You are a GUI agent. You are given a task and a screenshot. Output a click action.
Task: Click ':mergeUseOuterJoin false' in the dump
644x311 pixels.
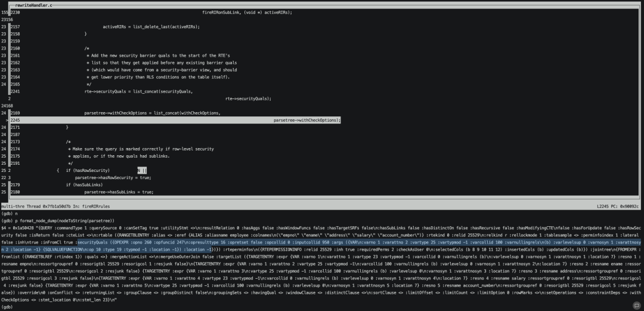187,257
